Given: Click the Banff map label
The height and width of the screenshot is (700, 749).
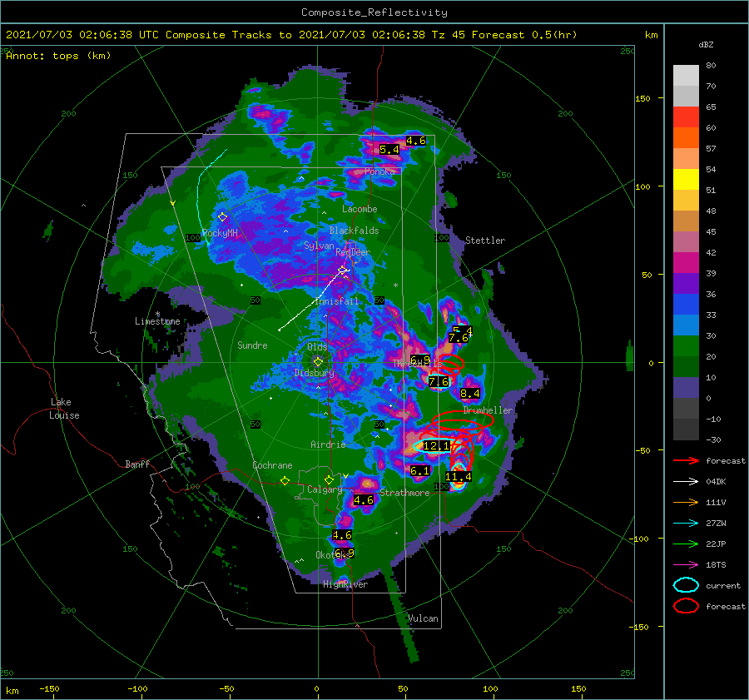Looking at the screenshot, I should [x=137, y=464].
